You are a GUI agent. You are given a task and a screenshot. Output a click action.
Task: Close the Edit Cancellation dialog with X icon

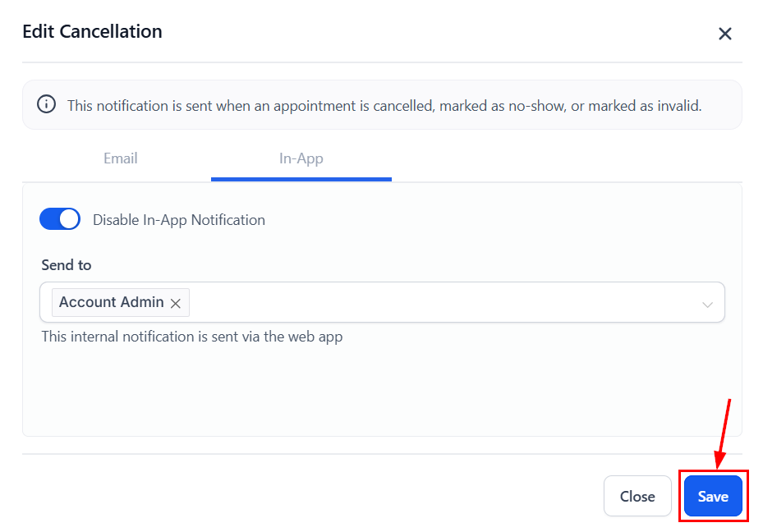point(724,34)
